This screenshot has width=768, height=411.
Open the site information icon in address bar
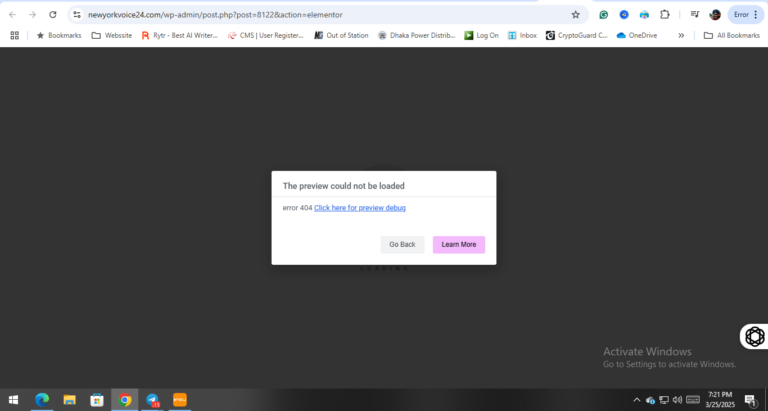77,15
